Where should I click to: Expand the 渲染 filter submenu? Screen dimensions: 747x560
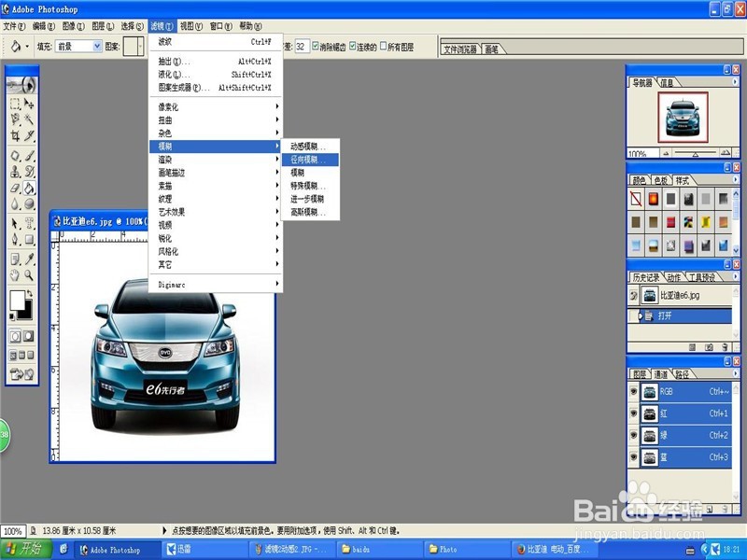(x=216, y=160)
